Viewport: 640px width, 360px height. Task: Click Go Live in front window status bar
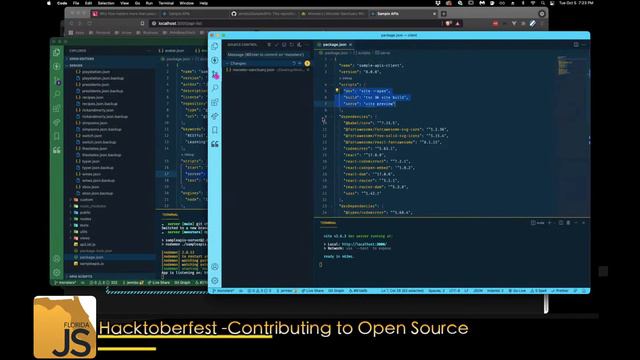point(518,291)
